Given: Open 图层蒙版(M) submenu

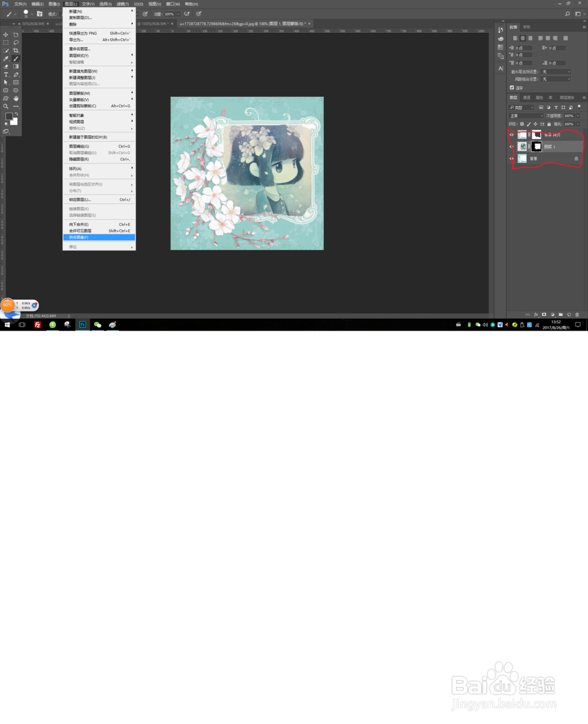Looking at the screenshot, I should click(x=99, y=93).
